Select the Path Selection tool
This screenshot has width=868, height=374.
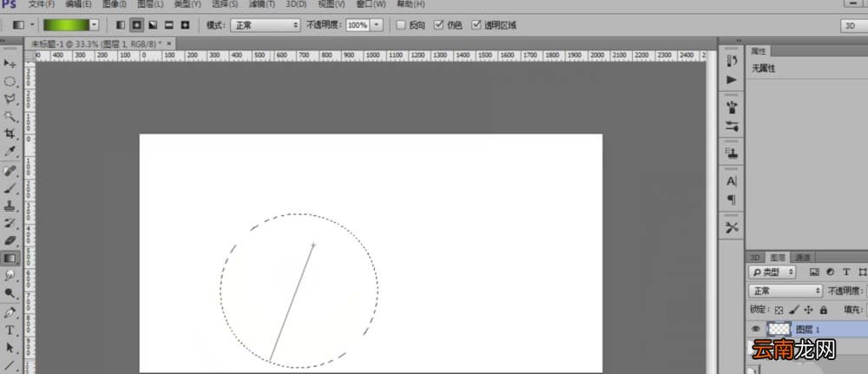point(10,347)
